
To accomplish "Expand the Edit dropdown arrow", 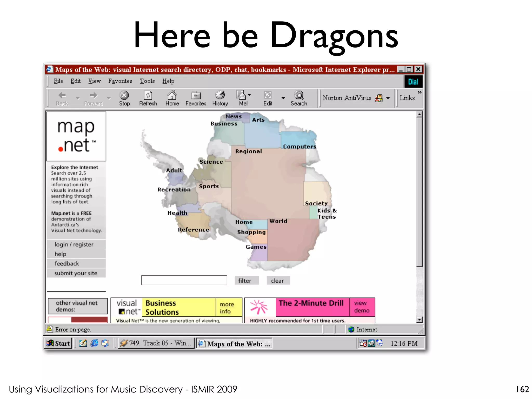I will [283, 98].
